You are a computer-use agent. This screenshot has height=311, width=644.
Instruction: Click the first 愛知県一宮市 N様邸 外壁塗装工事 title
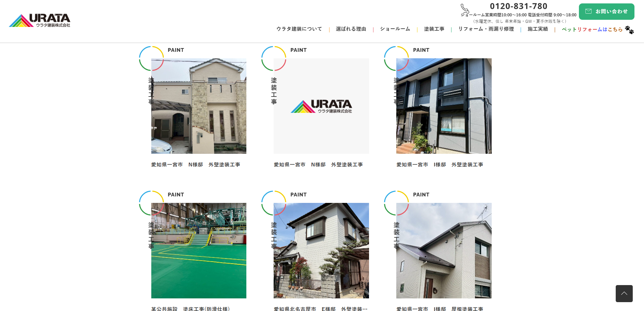(196, 165)
